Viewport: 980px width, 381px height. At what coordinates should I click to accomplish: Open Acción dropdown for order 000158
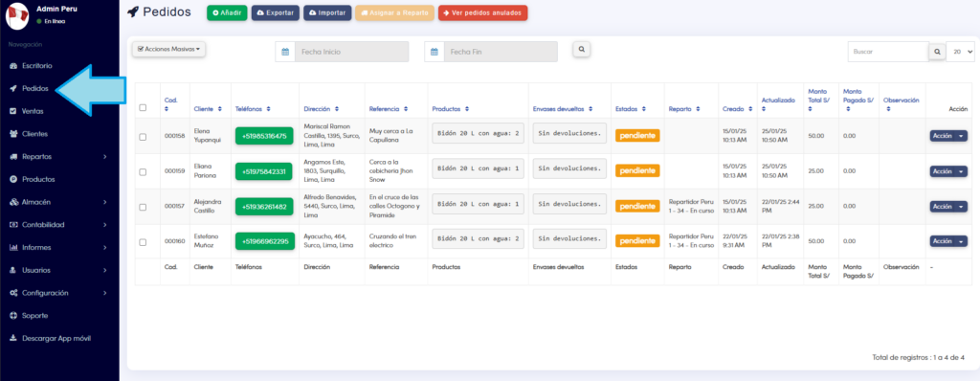(948, 136)
